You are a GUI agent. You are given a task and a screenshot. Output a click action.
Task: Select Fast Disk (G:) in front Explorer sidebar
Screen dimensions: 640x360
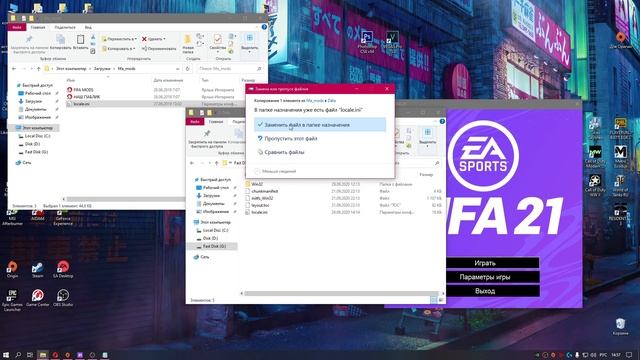[214, 246]
